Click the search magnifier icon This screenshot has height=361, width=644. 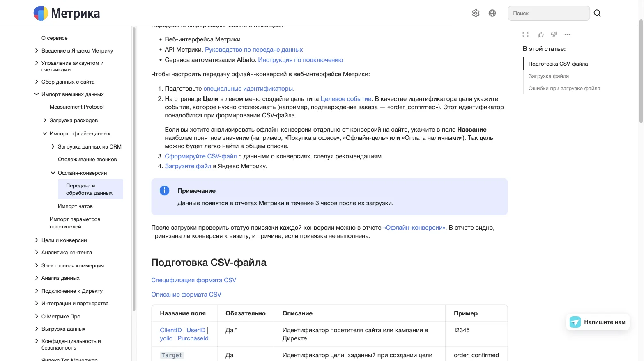pos(597,13)
